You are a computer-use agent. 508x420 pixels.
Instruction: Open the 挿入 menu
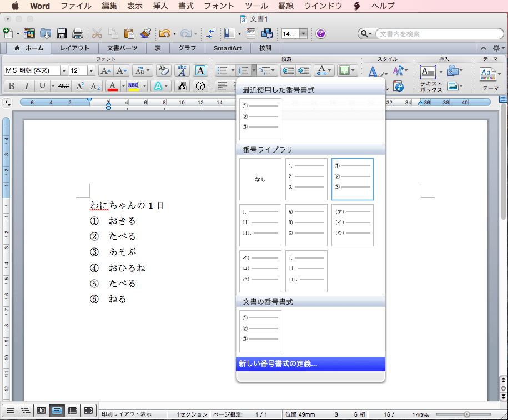[x=160, y=6]
